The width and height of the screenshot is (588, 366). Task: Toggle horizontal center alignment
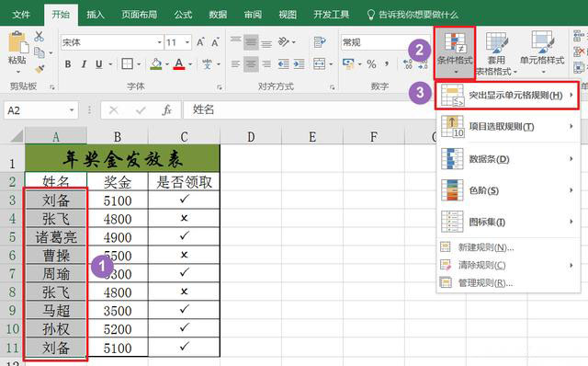[x=251, y=64]
